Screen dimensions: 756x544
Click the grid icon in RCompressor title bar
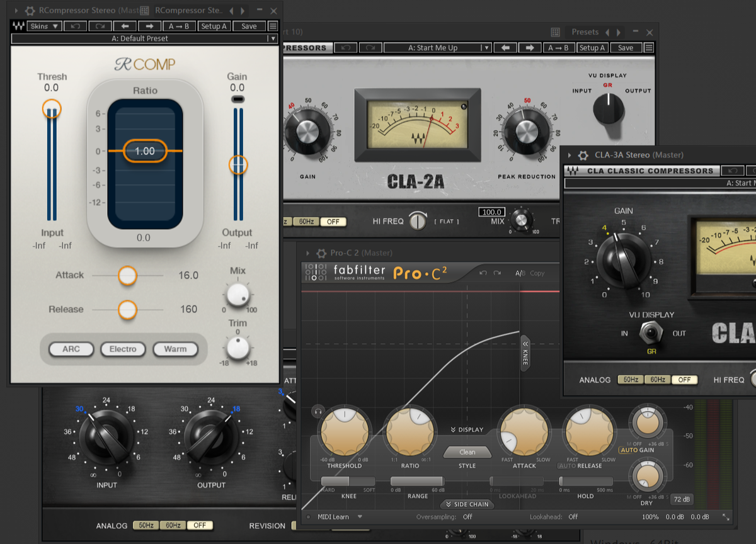pyautogui.click(x=144, y=11)
